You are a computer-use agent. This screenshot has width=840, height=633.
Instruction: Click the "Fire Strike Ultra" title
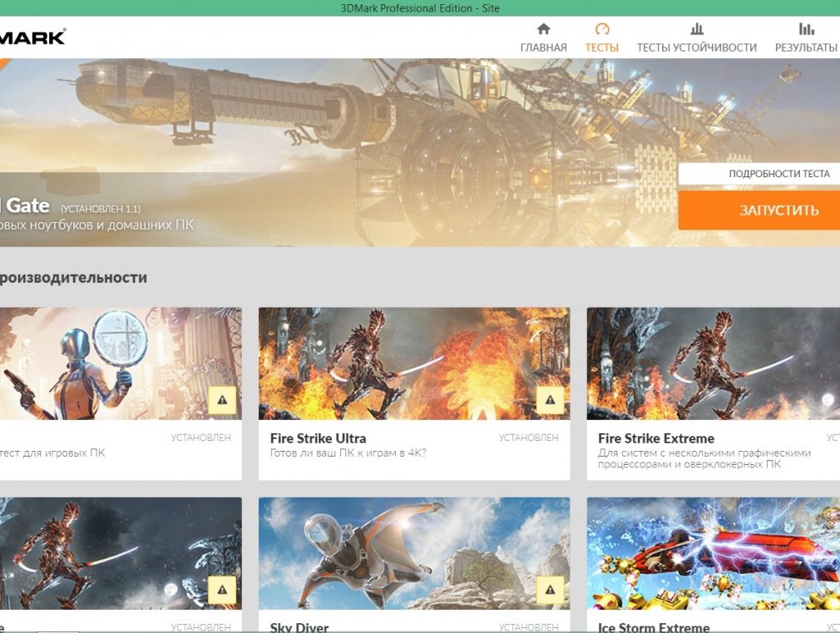319,438
